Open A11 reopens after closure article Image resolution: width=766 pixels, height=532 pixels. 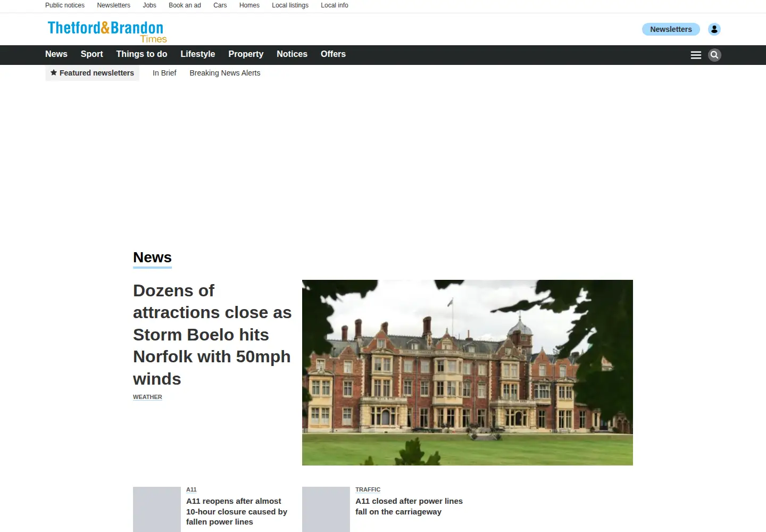pyautogui.click(x=237, y=511)
